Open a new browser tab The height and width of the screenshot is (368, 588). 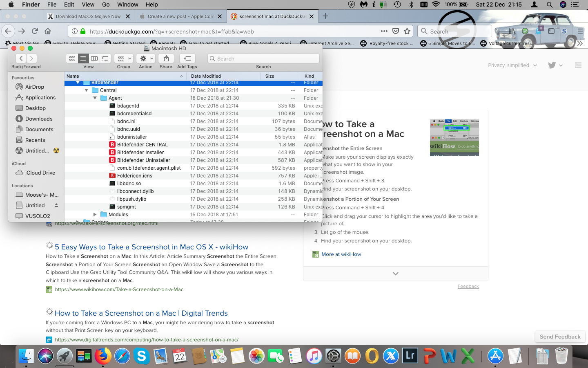point(325,16)
